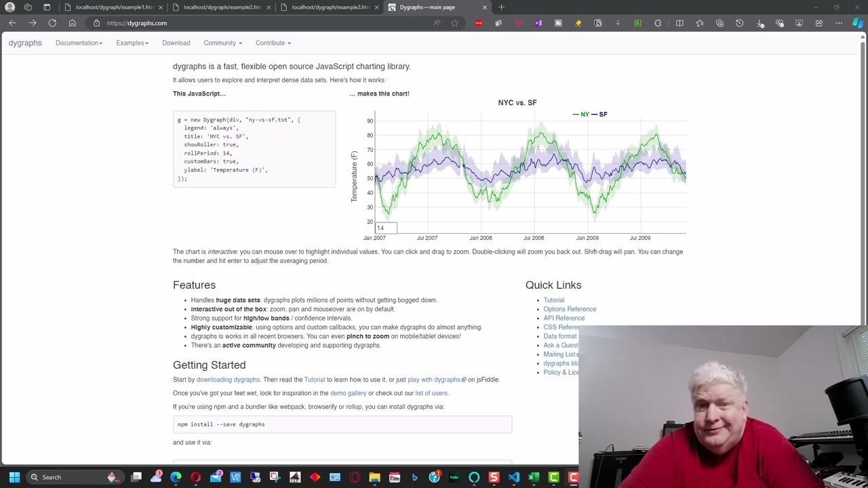Expand the Examples dropdown menu

[x=132, y=43]
